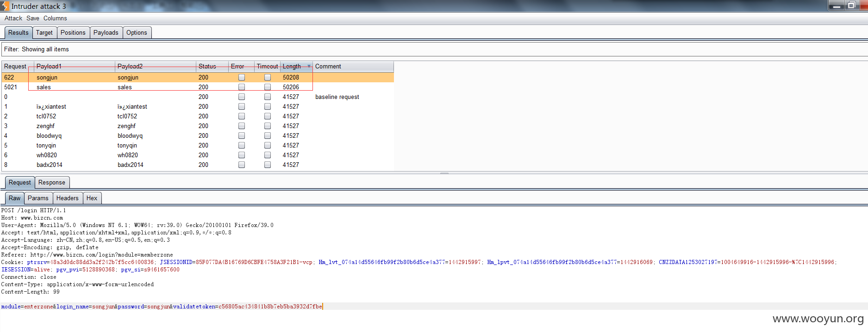Switch to Hex view
The width and height of the screenshot is (868, 332).
92,198
